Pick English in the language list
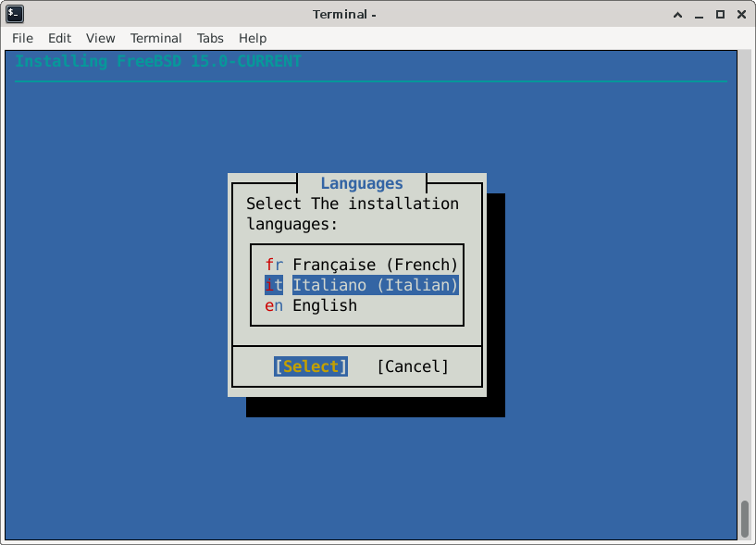Viewport: 756px width, 545px height. click(x=324, y=305)
